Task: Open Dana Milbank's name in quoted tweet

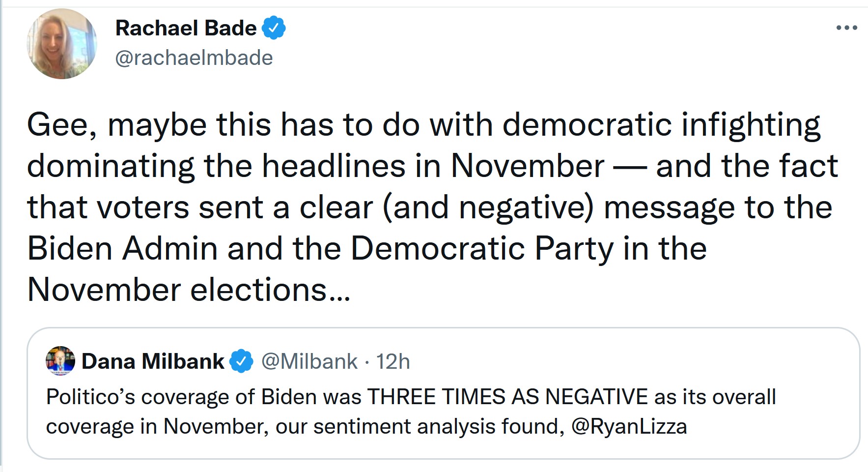Action: tap(153, 361)
